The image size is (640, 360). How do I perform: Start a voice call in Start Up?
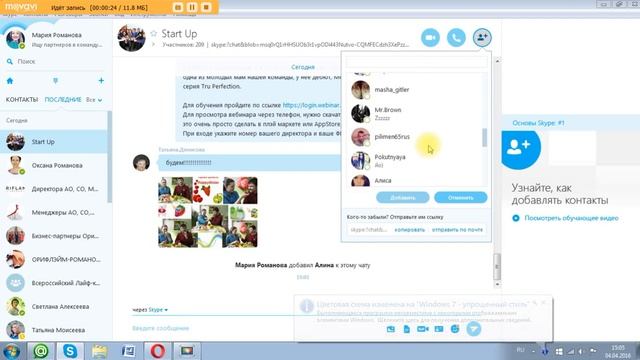tap(456, 38)
